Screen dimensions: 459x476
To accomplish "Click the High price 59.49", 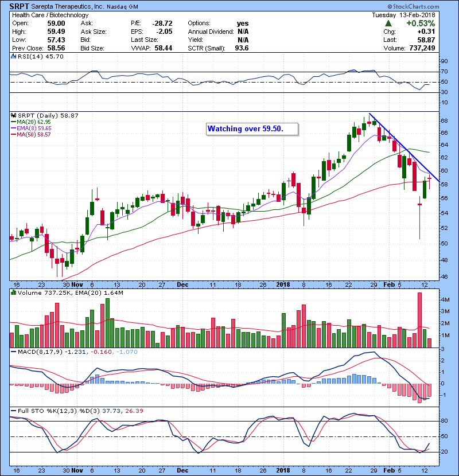I will click(56, 32).
